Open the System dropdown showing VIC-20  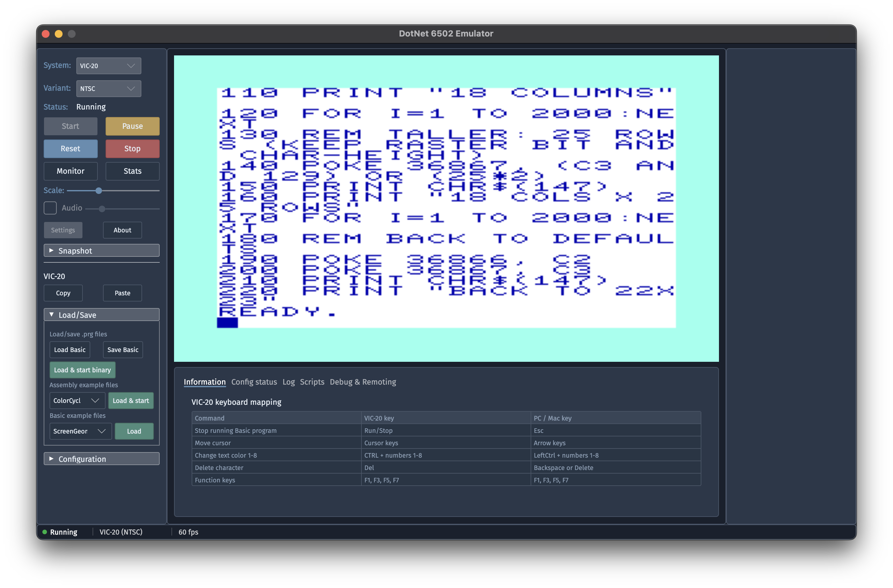(109, 66)
